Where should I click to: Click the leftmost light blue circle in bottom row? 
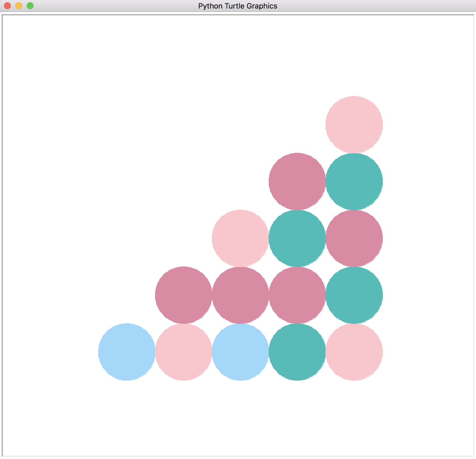[127, 352]
